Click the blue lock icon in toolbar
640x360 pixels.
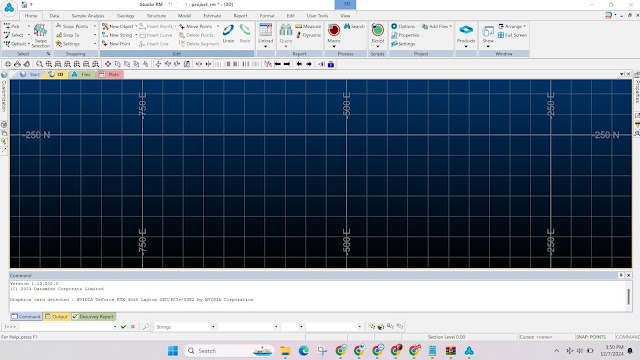[331, 64]
